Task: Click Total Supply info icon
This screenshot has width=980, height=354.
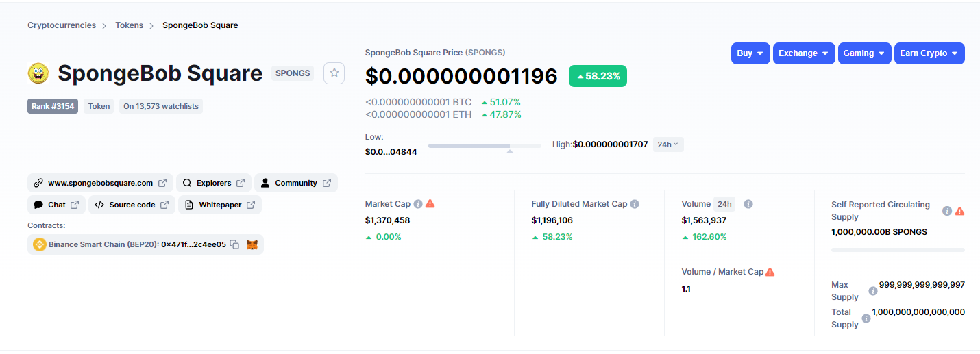Action: [866, 318]
